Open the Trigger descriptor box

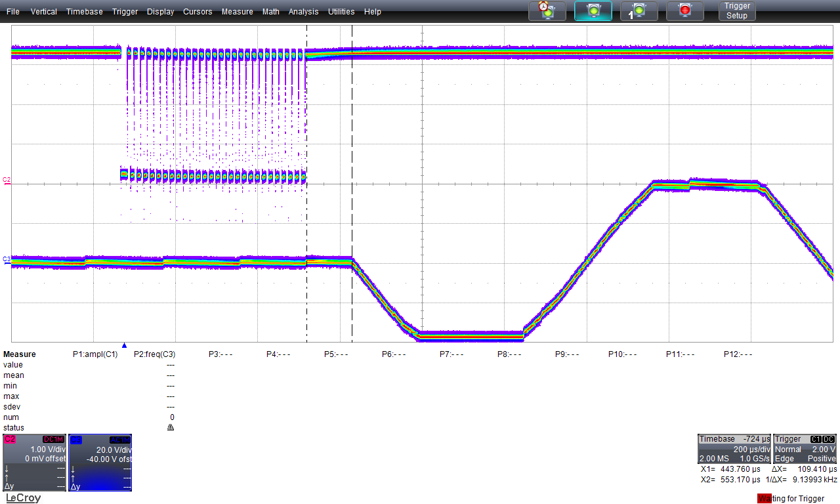tap(805, 449)
